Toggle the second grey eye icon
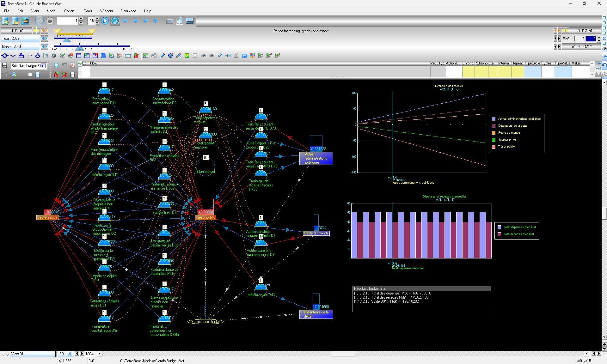The height and width of the screenshot is (364, 607). tap(212, 56)
